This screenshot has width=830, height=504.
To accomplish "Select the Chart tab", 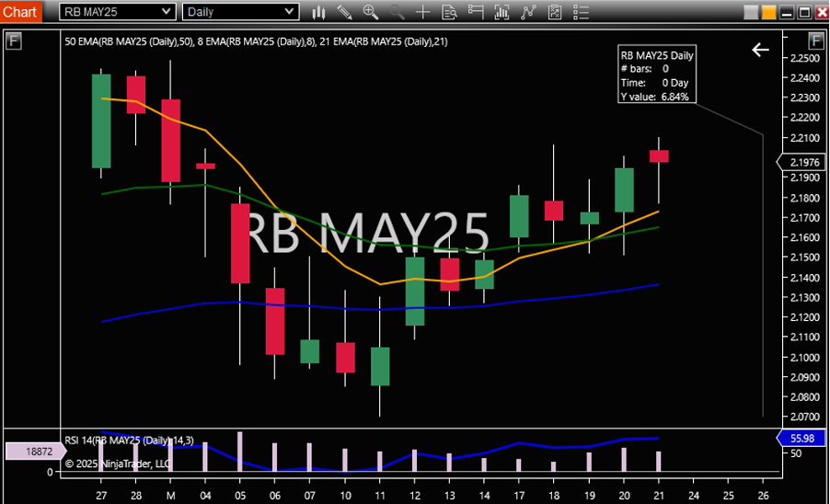I will (x=20, y=12).
